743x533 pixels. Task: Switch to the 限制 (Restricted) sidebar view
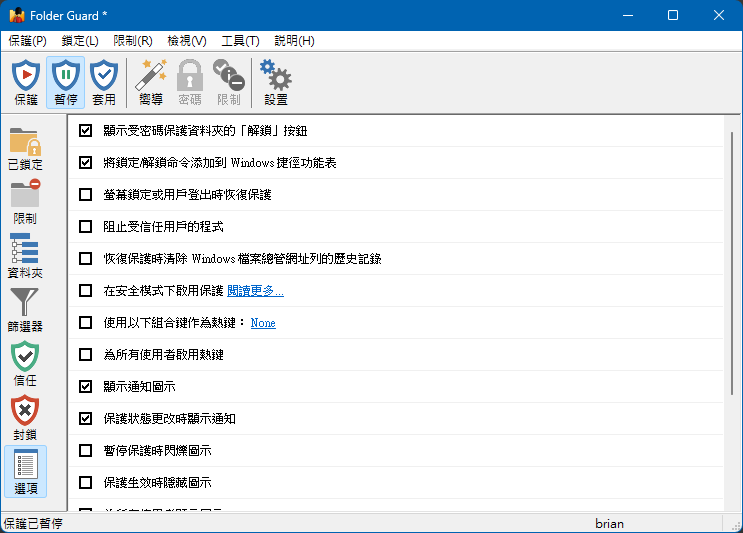click(25, 202)
